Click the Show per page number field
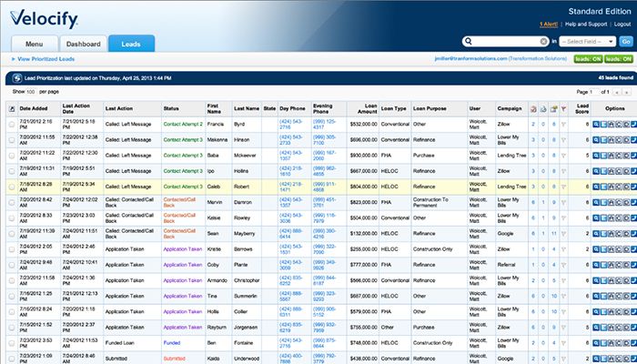Image resolution: width=637 pixels, height=364 pixels. coord(31,92)
